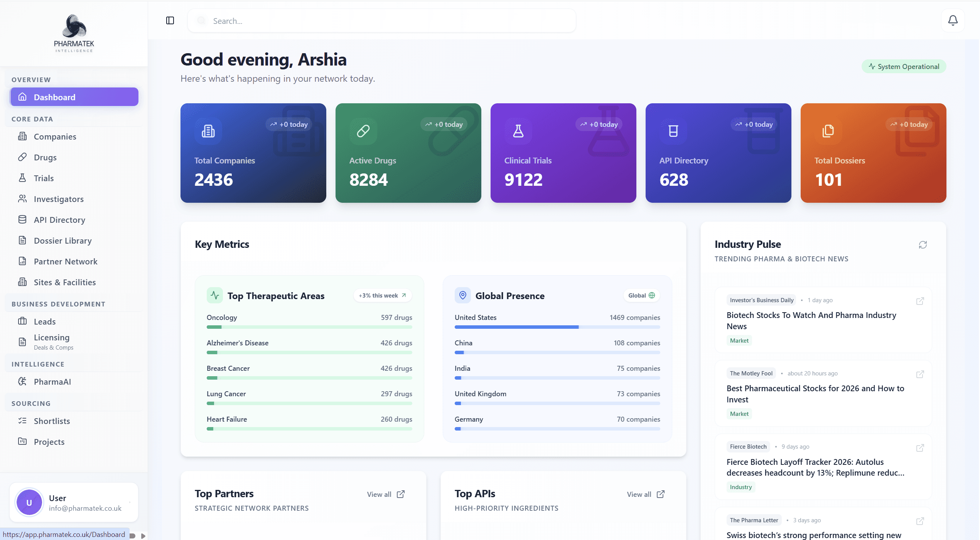Open external link for The Pharma Letter article

tap(920, 521)
